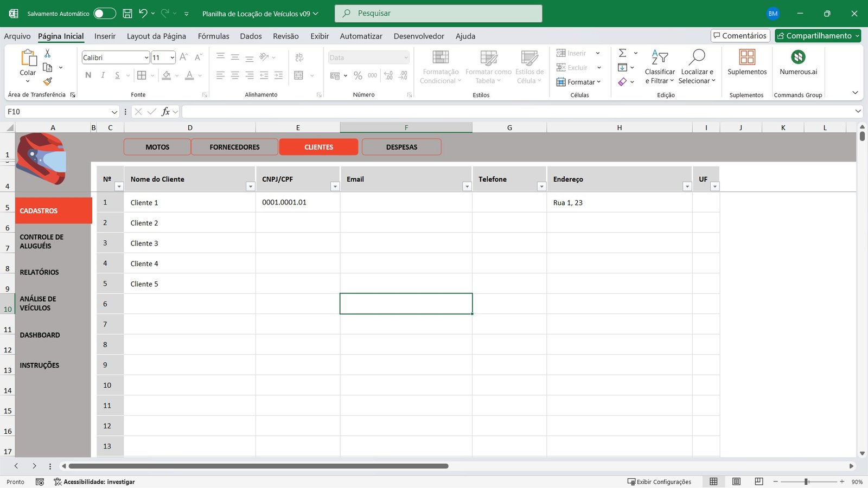Image resolution: width=868 pixels, height=488 pixels.
Task: Toggle italic I formatting button
Action: (x=103, y=75)
